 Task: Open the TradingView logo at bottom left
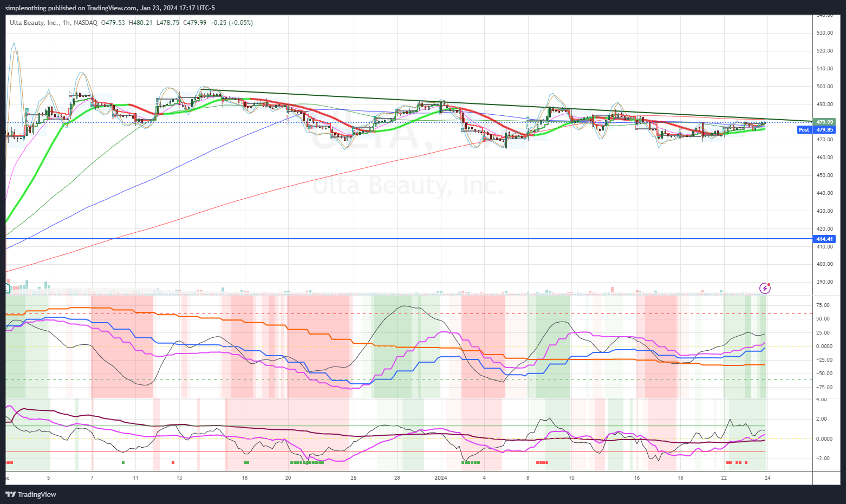31,494
